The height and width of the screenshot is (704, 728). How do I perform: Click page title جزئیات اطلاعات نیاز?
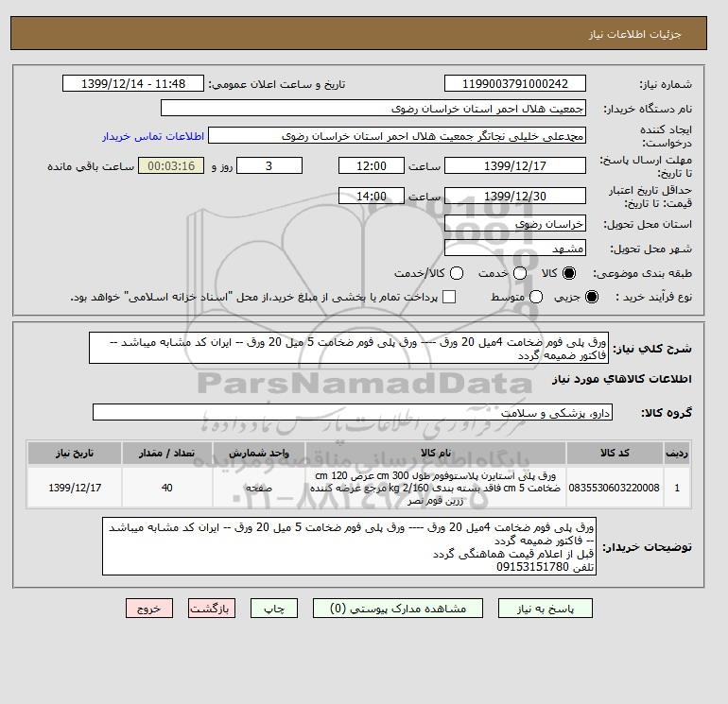click(x=634, y=34)
